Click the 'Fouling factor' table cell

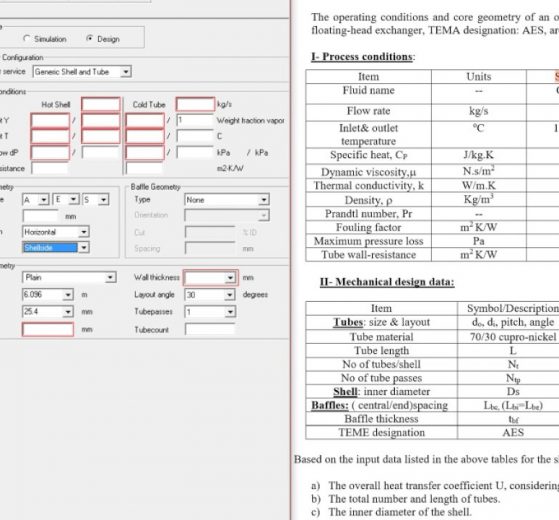pos(368,227)
